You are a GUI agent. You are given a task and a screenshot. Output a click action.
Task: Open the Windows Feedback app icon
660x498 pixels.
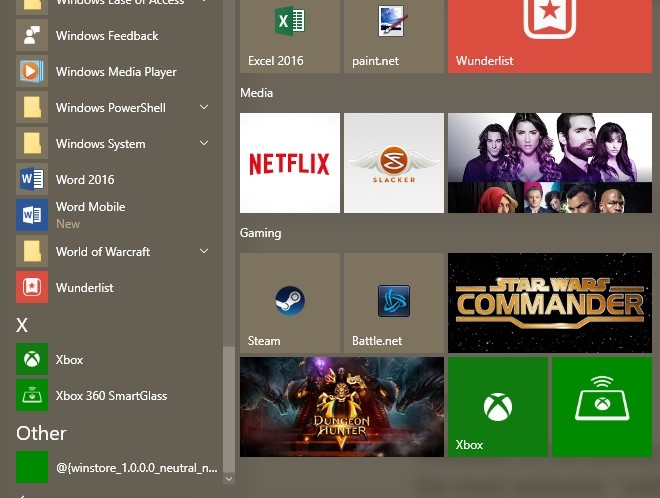click(x=32, y=35)
